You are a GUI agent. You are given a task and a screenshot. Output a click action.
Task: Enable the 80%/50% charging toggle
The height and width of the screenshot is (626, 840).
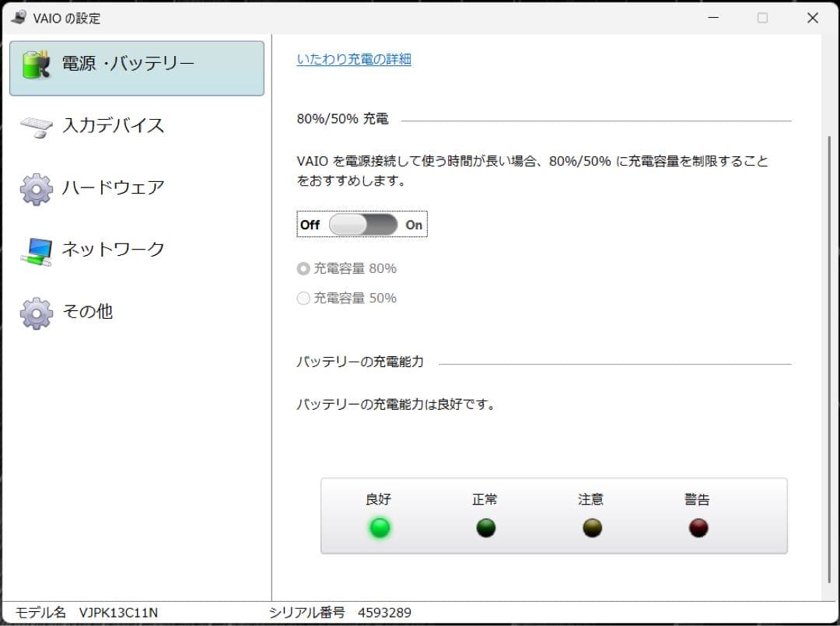coord(362,224)
